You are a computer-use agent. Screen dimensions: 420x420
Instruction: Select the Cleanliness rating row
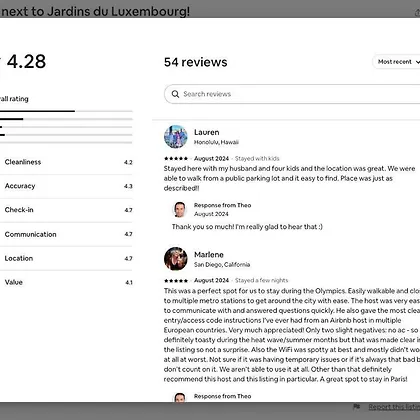(x=66, y=162)
